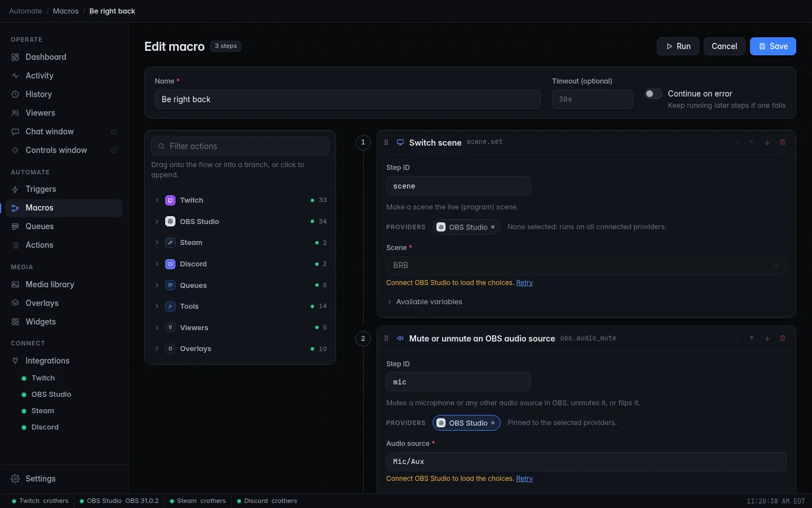Click the Timeout field showing 30s
Viewport: 812px width, 508px height.
pos(592,99)
